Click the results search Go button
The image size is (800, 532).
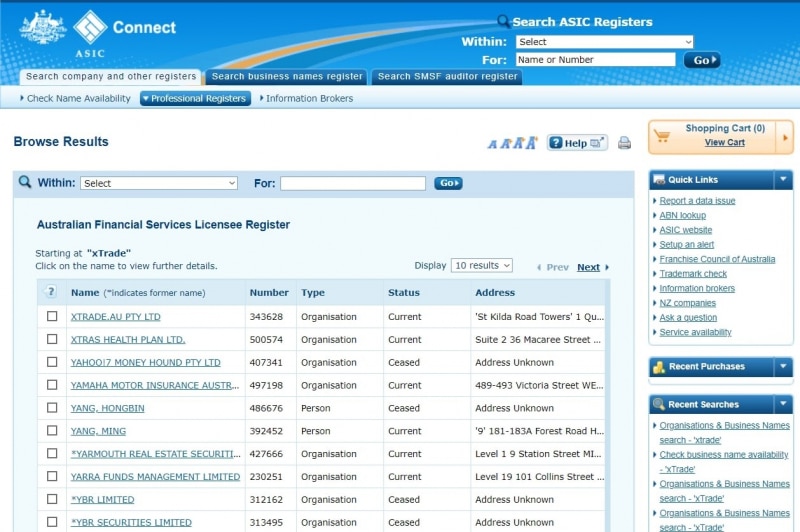pyautogui.click(x=448, y=183)
